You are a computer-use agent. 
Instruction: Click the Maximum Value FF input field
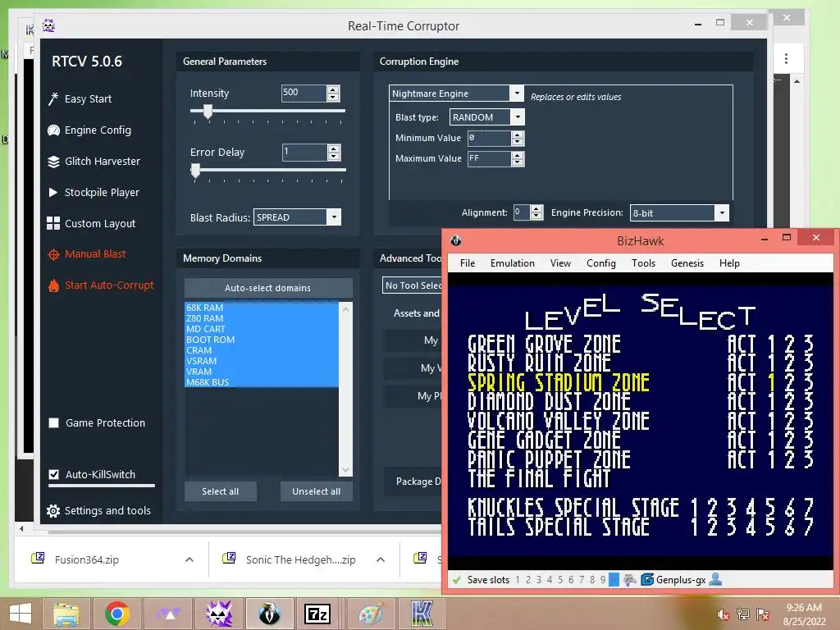pos(489,158)
